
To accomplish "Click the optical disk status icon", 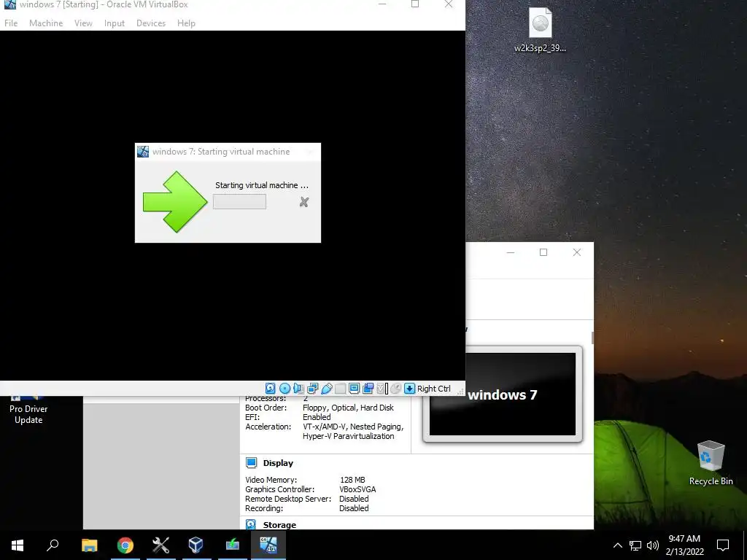I will point(285,388).
